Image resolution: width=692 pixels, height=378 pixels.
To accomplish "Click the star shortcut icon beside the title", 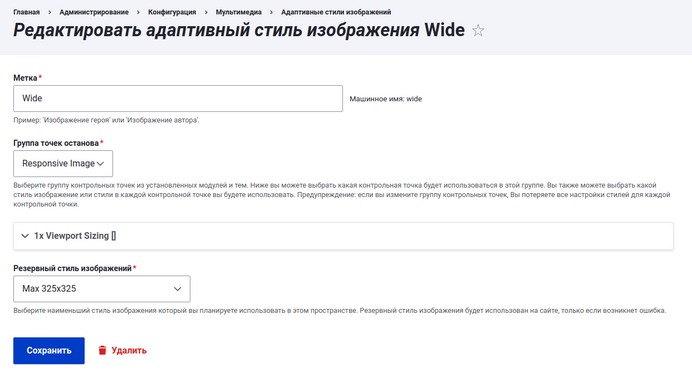I will point(478,30).
